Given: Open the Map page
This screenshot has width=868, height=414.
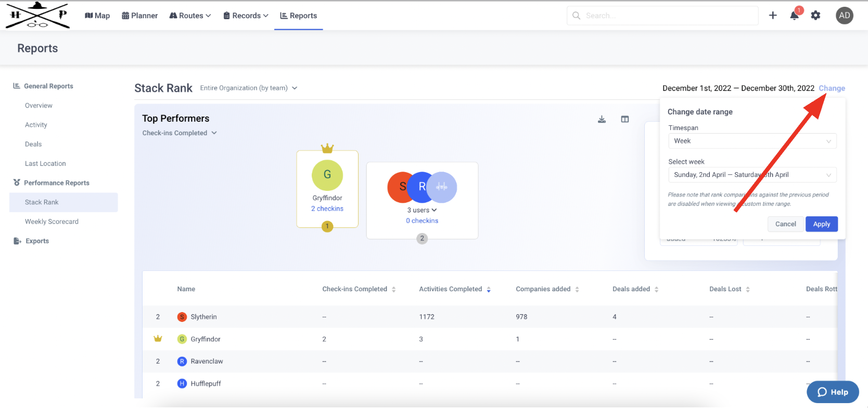Looking at the screenshot, I should pos(97,16).
